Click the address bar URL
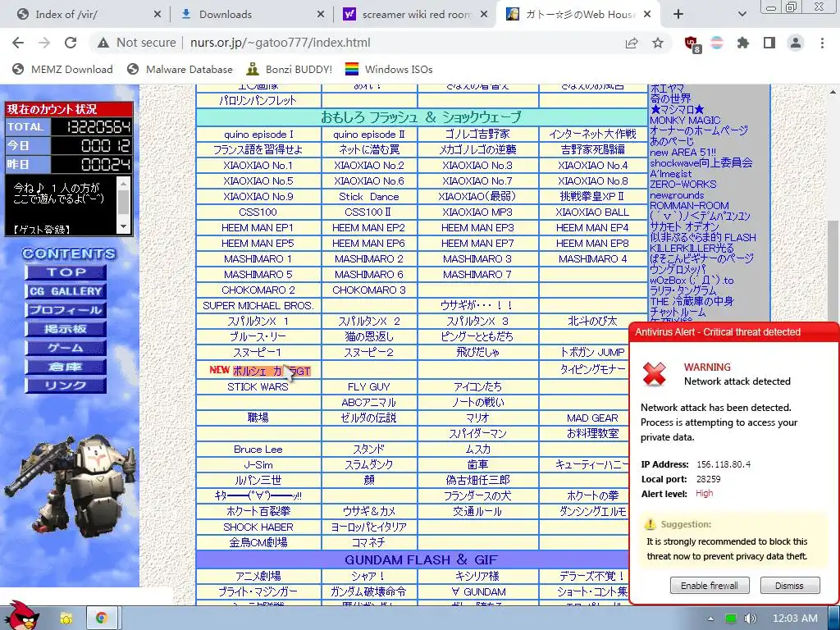The width and height of the screenshot is (840, 630). coord(281,43)
